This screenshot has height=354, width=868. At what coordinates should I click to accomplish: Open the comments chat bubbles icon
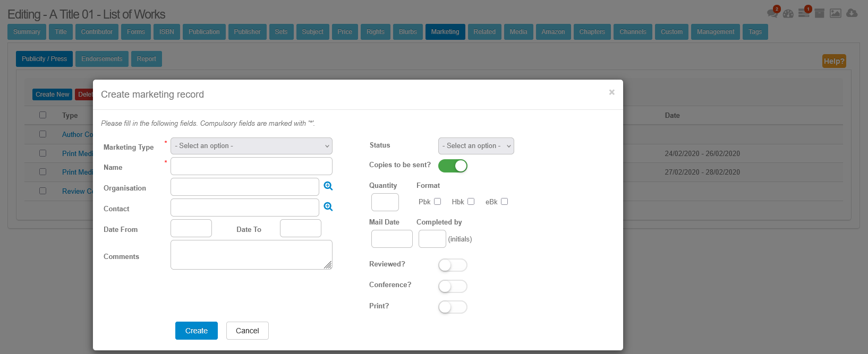(772, 13)
